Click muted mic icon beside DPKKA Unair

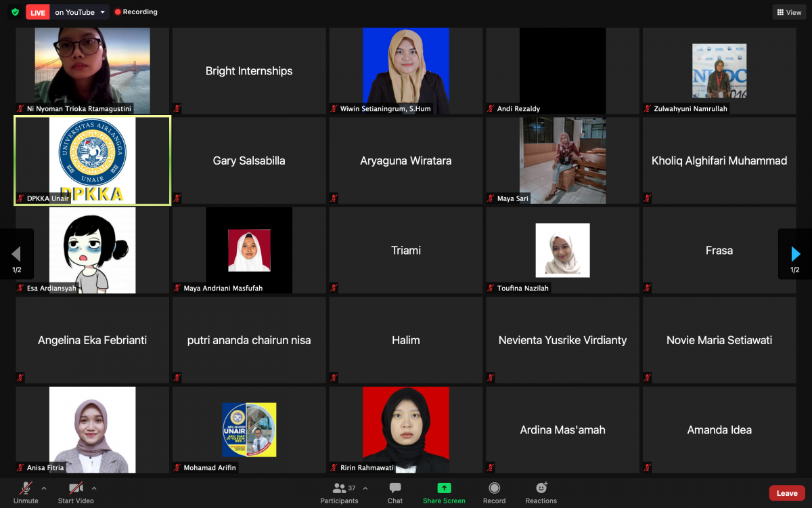(21, 198)
